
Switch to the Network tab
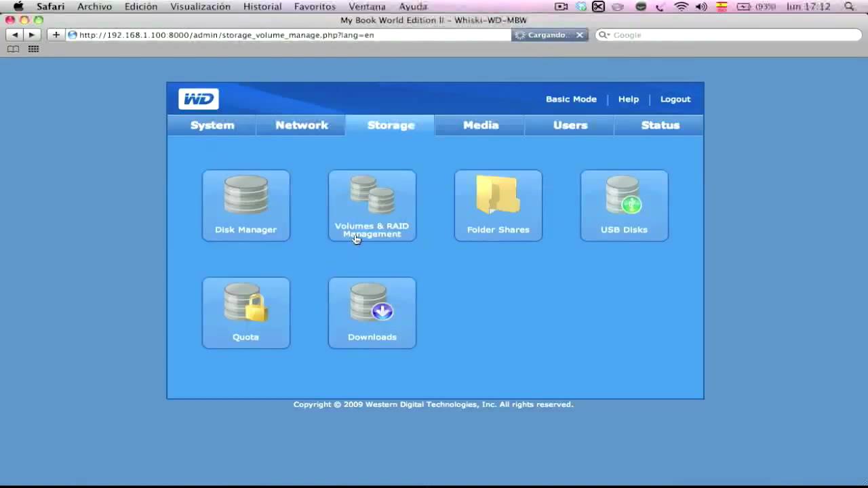(x=302, y=125)
